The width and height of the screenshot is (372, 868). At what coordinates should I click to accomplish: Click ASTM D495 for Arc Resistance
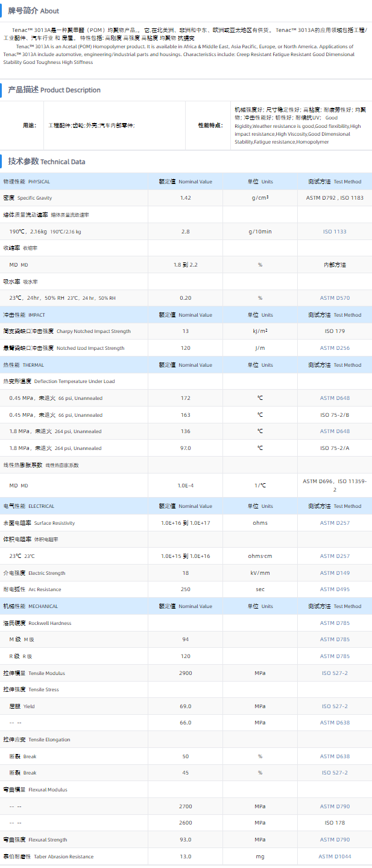click(335, 589)
